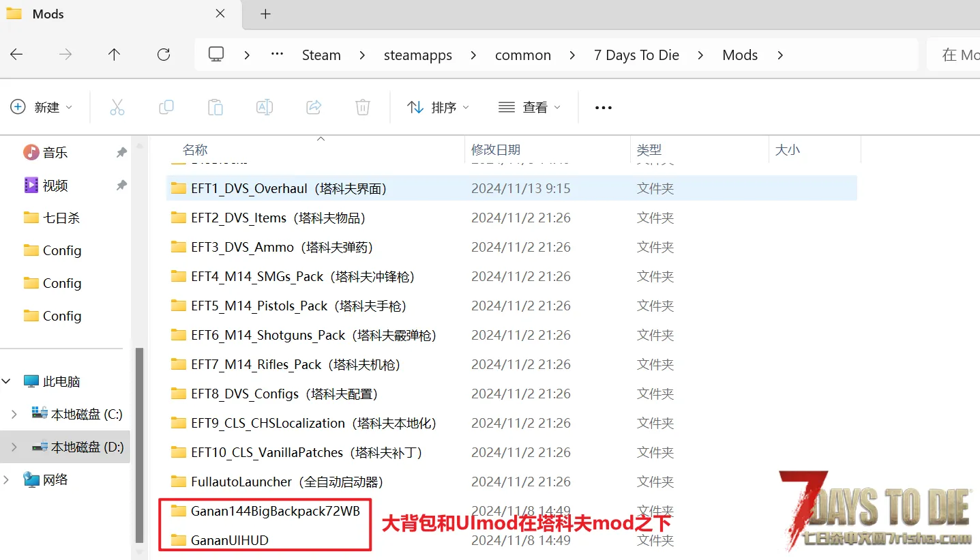Select GananUIHUD folder
This screenshot has height=560, width=980.
(x=511, y=540)
